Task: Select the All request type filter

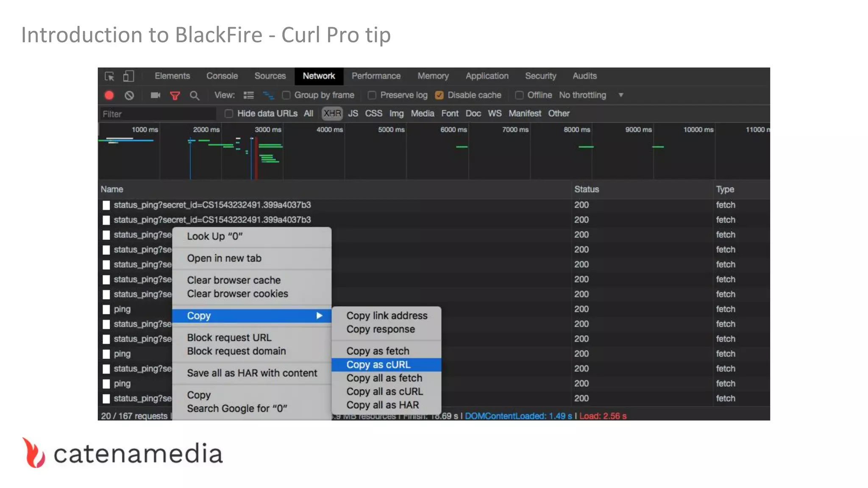Action: [x=309, y=114]
